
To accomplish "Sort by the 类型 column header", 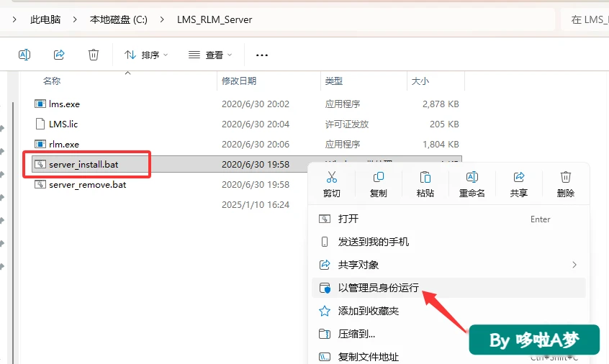I will pyautogui.click(x=333, y=81).
